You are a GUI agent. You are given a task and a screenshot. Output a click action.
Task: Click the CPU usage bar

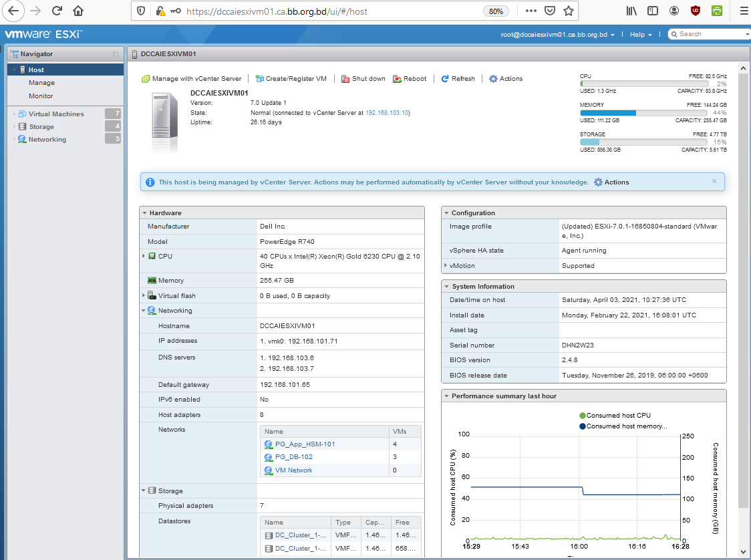point(643,84)
